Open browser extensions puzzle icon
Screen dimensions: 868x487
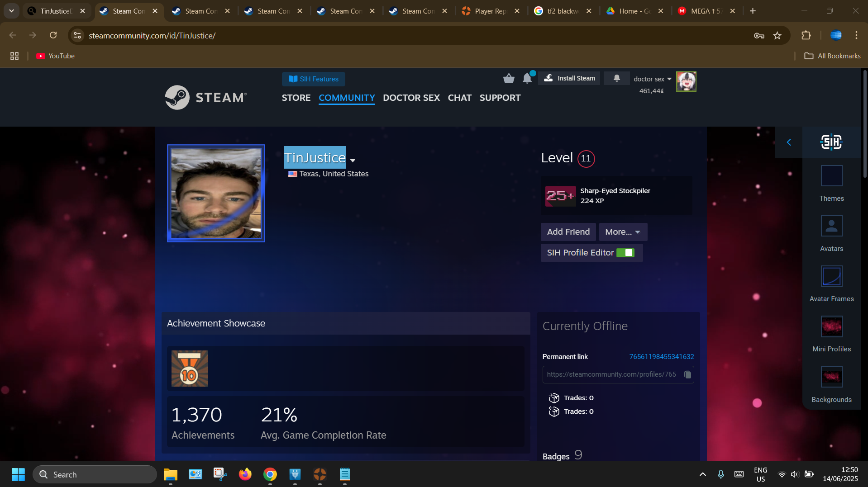806,35
